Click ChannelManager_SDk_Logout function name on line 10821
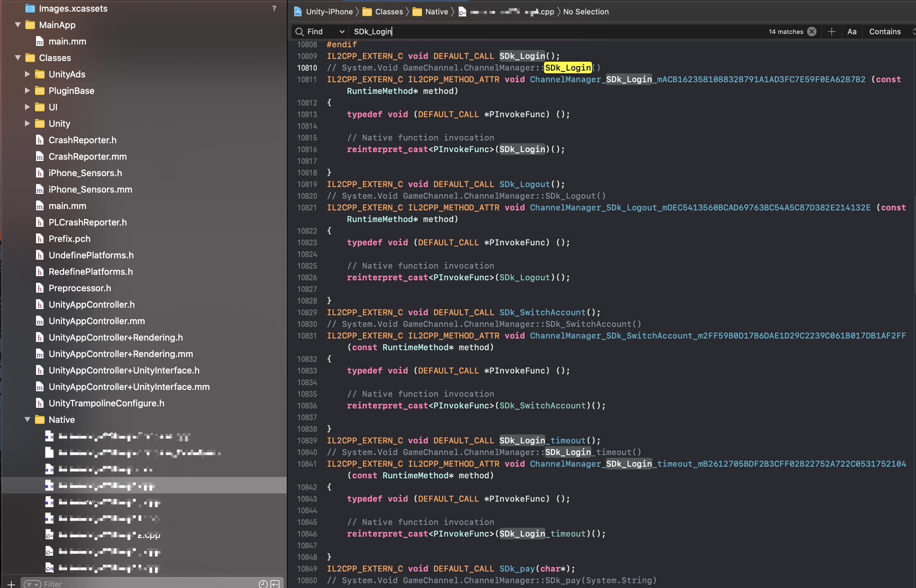 pos(700,207)
